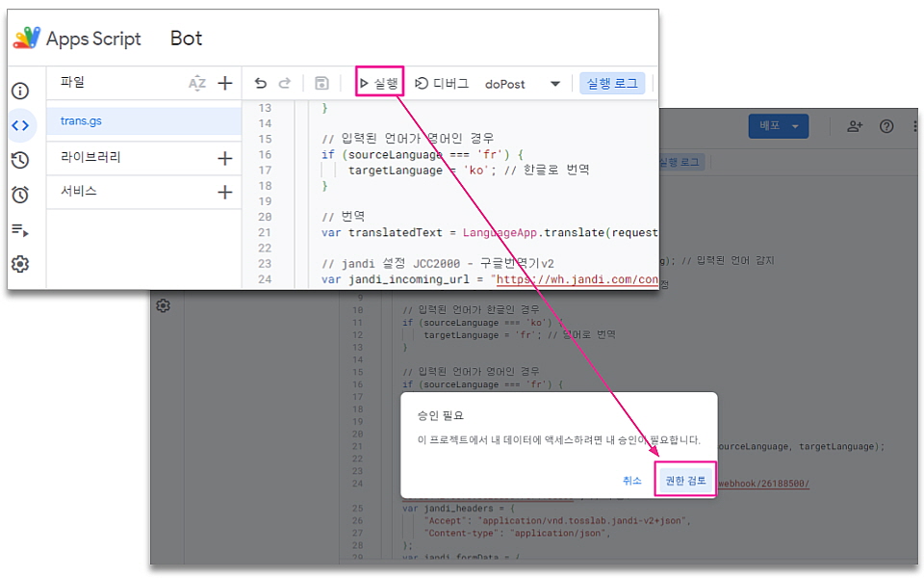
Task: Click the Redo arrow in editor toolbar
Action: pos(284,84)
